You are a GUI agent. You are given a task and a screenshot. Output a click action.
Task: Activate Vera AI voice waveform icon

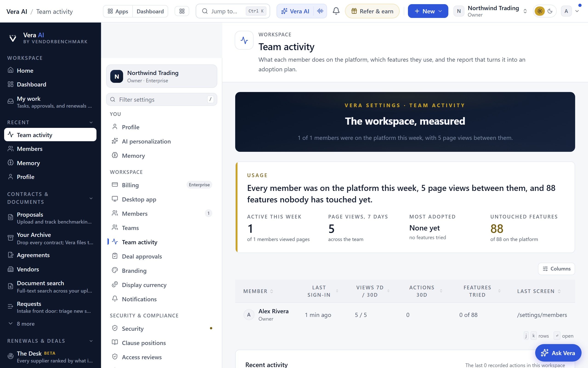[320, 11]
